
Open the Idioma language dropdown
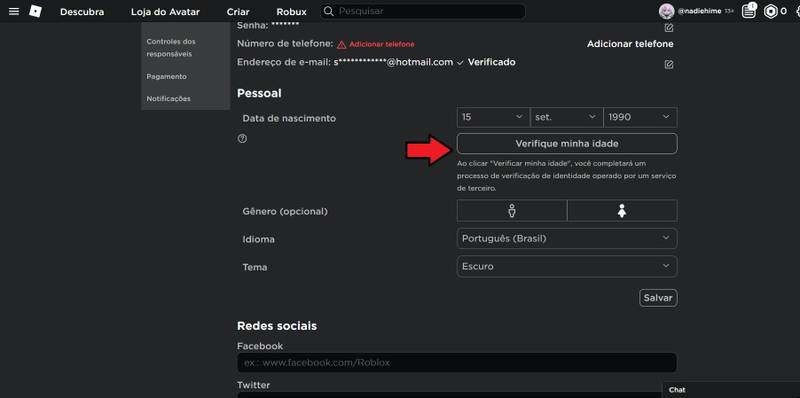coord(567,238)
